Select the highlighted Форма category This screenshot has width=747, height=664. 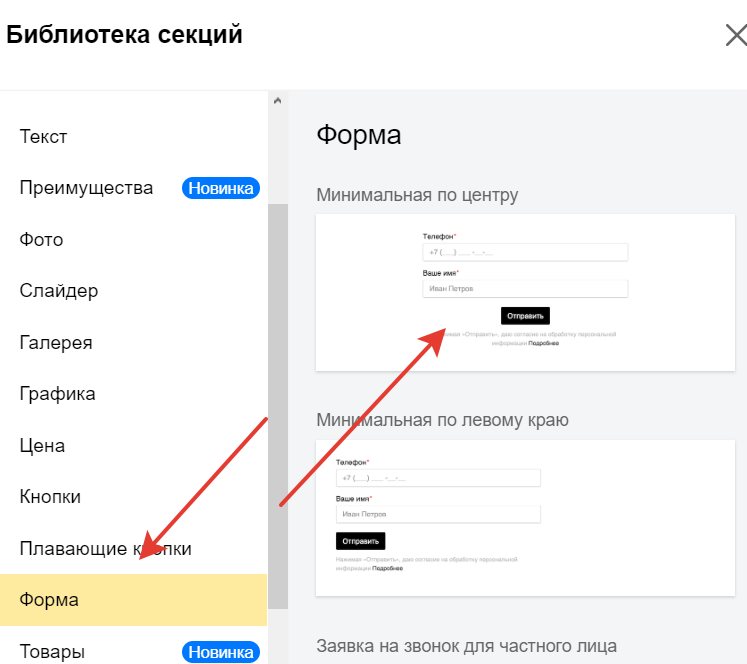click(133, 600)
